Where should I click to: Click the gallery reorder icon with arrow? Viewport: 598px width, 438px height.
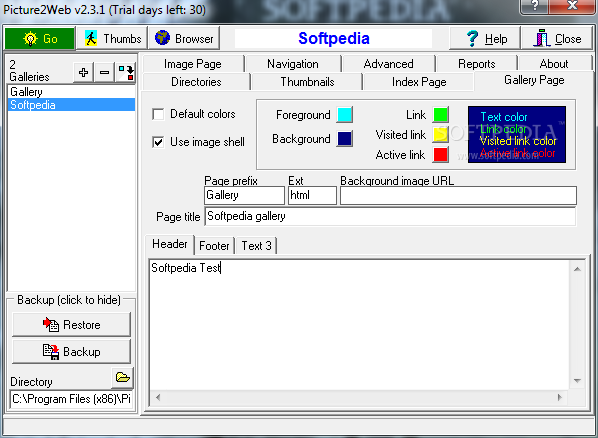(125, 72)
